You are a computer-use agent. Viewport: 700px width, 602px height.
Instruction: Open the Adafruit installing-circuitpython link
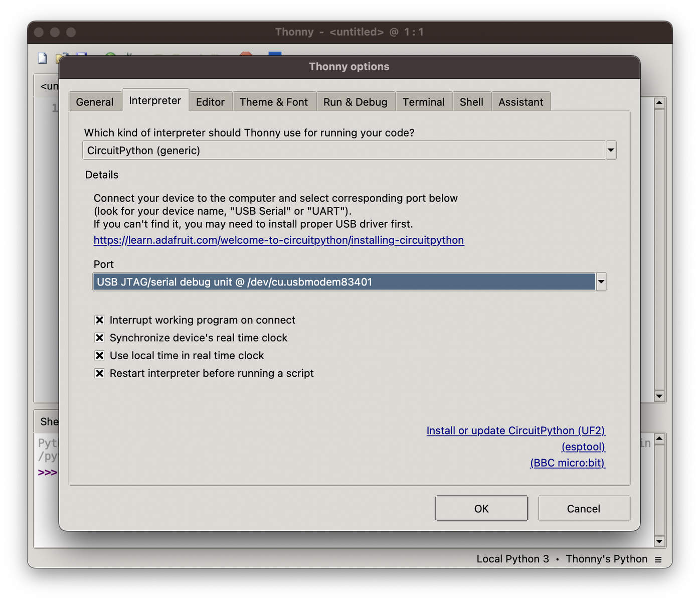tap(279, 240)
